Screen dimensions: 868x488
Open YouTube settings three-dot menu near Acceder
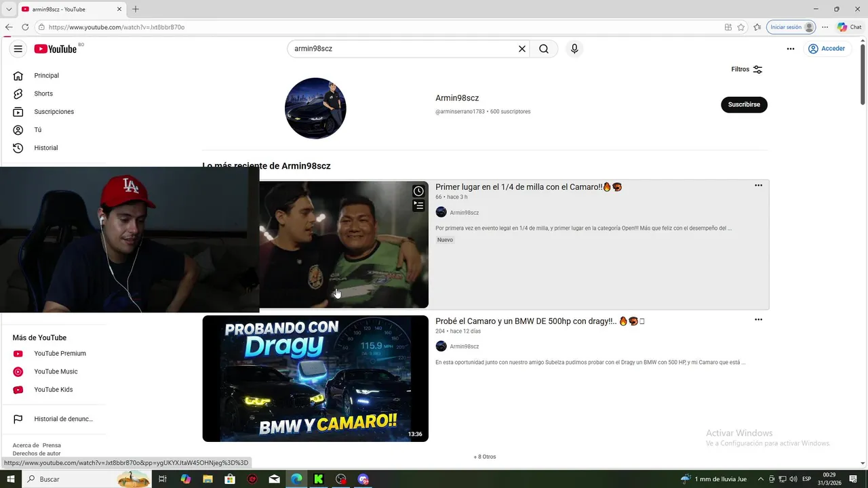coord(791,49)
